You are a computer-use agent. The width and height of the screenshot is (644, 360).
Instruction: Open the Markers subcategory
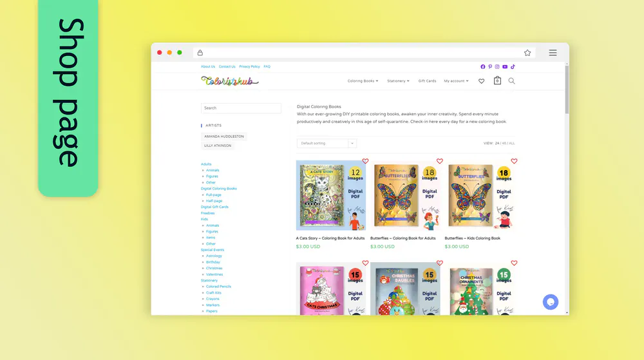click(213, 305)
